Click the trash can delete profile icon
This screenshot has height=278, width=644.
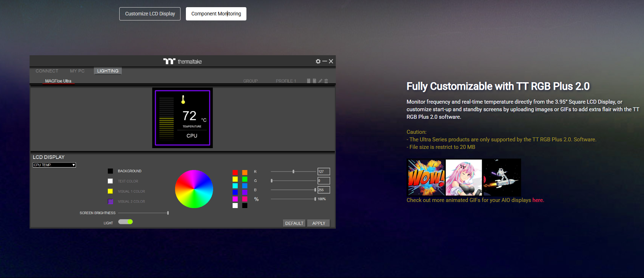[x=326, y=81]
